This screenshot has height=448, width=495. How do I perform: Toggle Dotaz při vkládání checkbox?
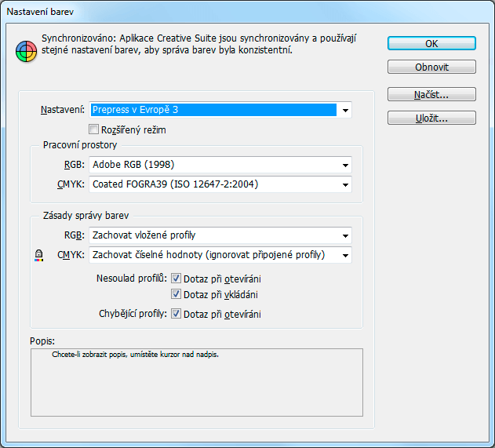[176, 294]
